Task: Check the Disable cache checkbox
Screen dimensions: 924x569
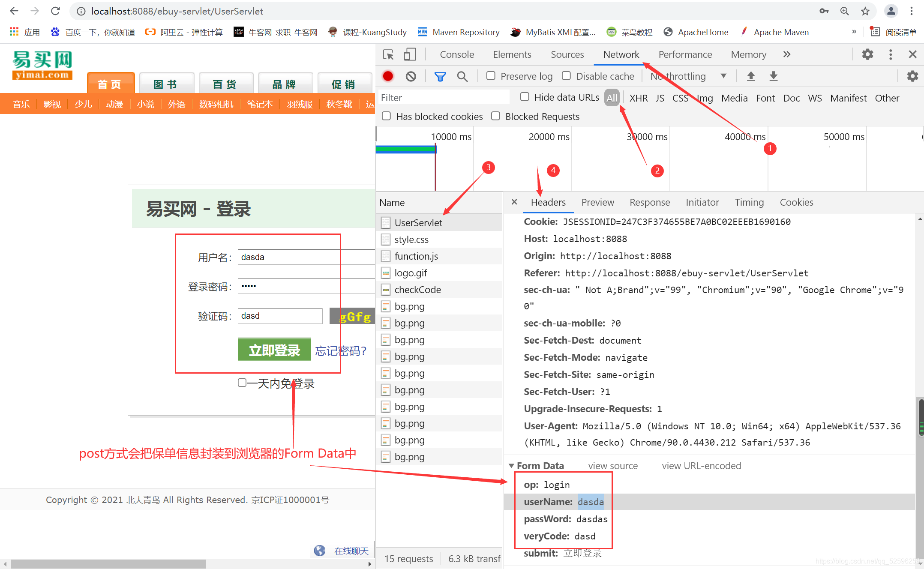Action: 567,76
